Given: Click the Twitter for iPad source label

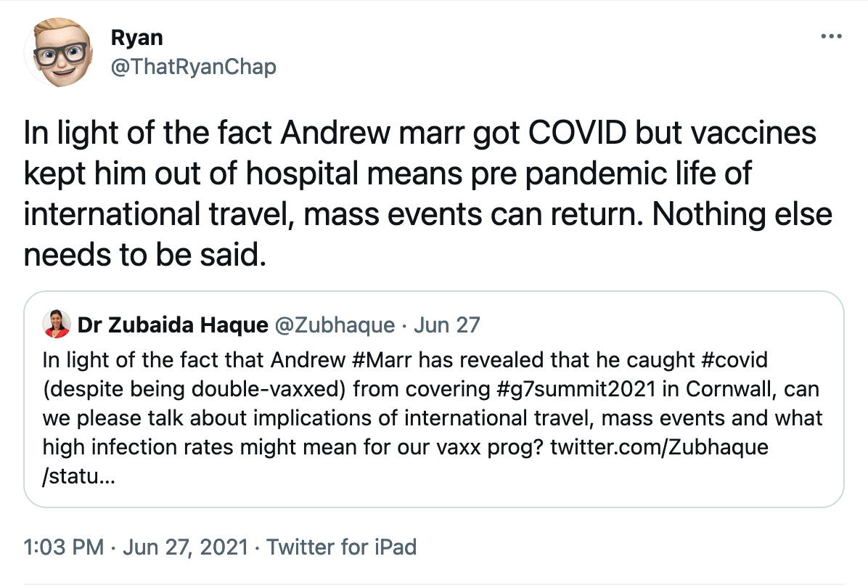Looking at the screenshot, I should tap(342, 547).
